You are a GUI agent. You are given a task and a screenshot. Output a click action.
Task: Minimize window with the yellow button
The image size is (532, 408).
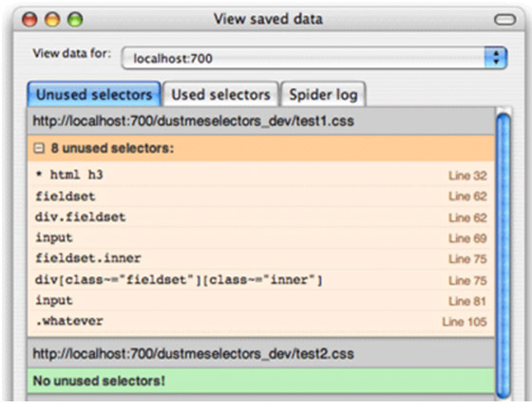[52, 19]
